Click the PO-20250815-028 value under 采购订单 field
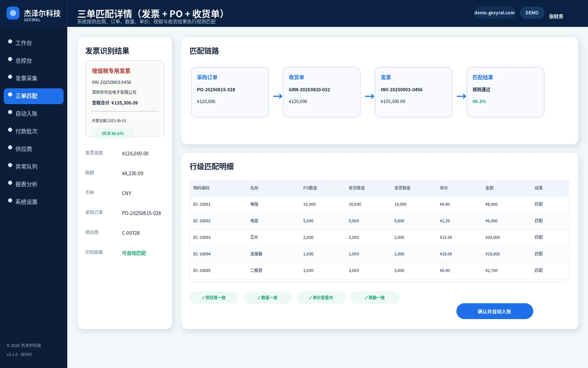The height and width of the screenshot is (368, 588). click(141, 213)
